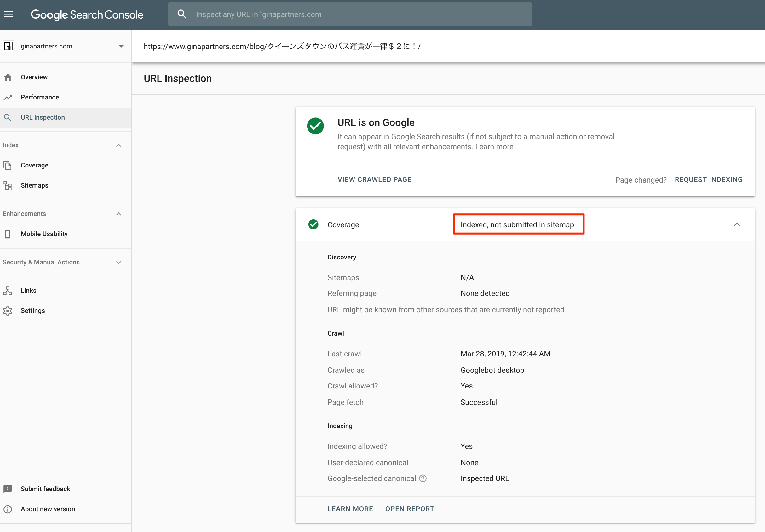This screenshot has width=765, height=532.
Task: Click Indexed, not submitted in sitemap status
Action: pyautogui.click(x=517, y=225)
